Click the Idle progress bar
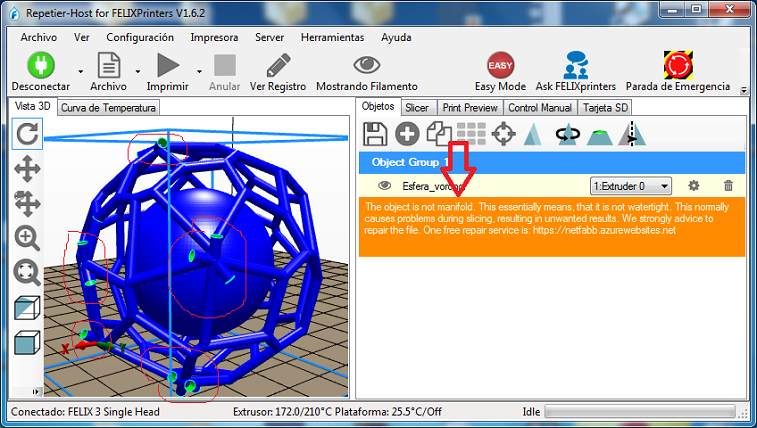 640,412
